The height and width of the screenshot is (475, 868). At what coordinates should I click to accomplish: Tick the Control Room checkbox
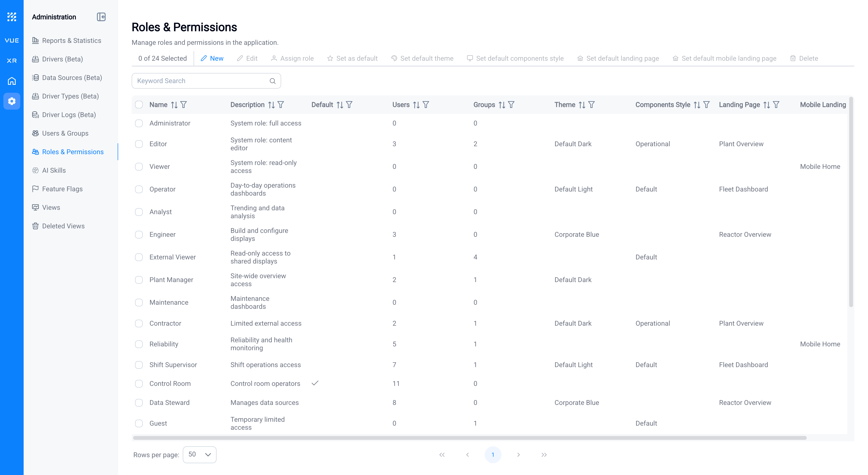coord(139,384)
